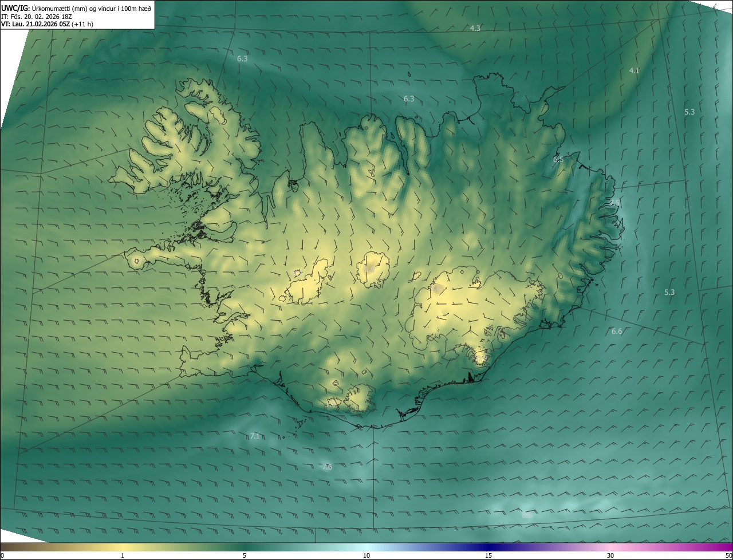Click the '6.6' value label
Viewport: 733px width, 560px height.
point(617,331)
